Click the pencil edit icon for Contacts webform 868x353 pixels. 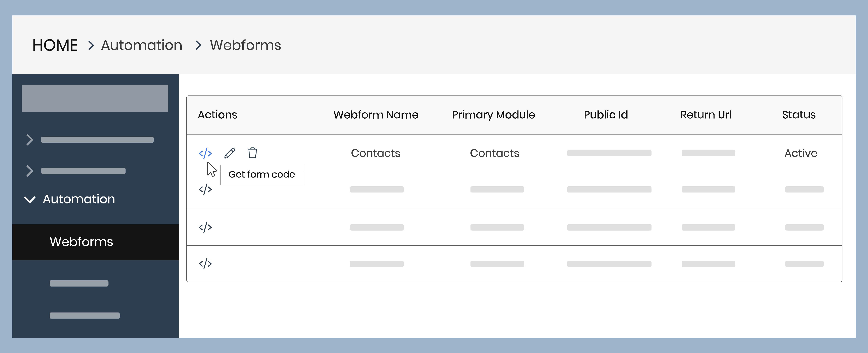coord(230,153)
